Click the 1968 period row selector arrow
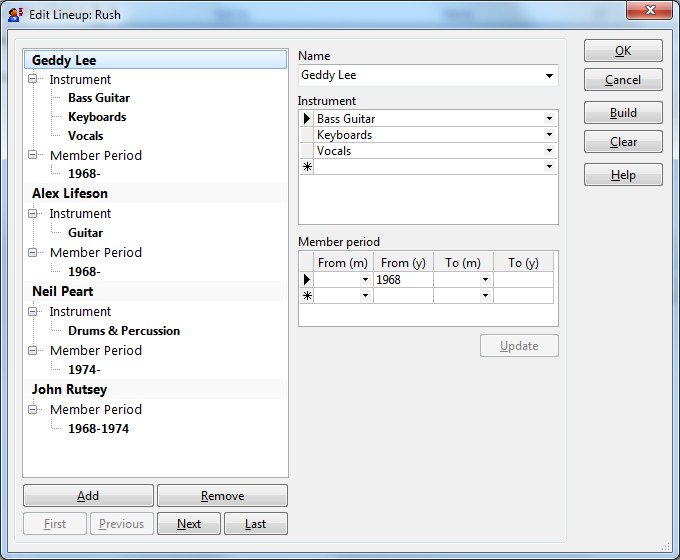The height and width of the screenshot is (560, 680). pos(307,280)
